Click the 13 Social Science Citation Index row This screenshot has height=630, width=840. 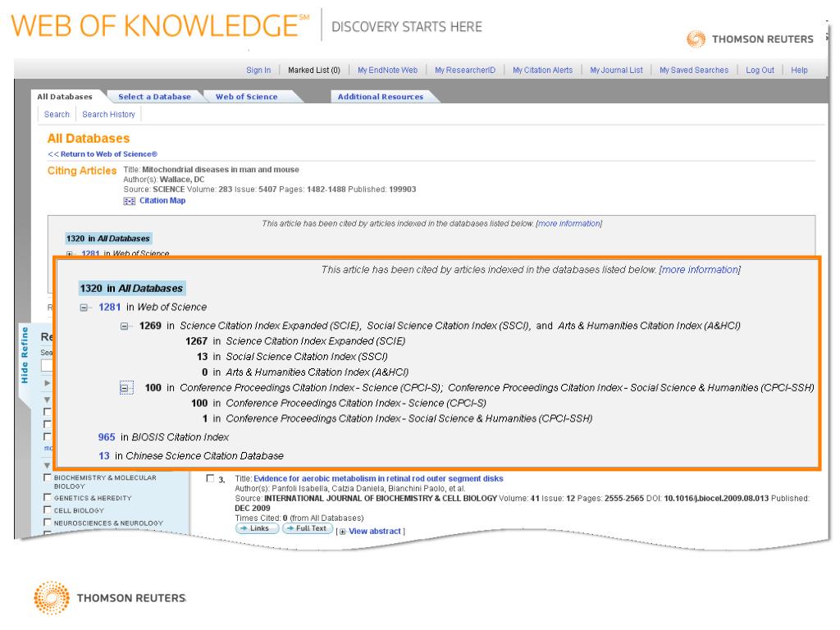[x=292, y=358]
